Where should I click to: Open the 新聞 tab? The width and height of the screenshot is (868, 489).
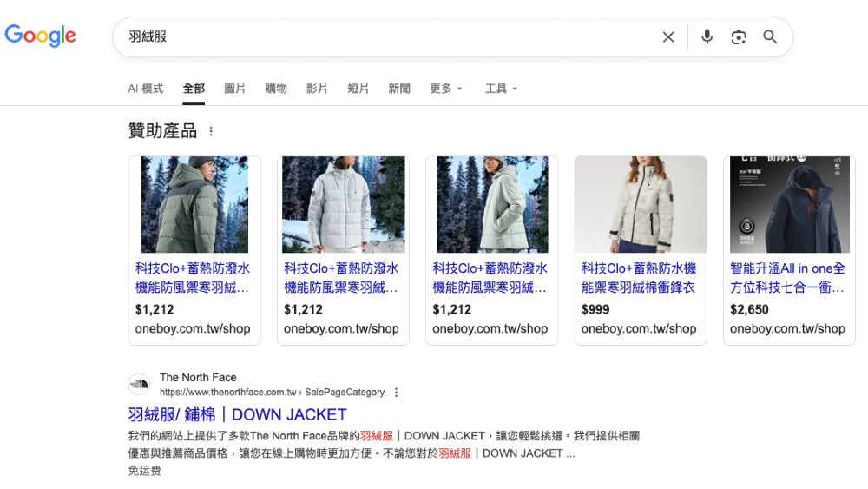tap(399, 89)
